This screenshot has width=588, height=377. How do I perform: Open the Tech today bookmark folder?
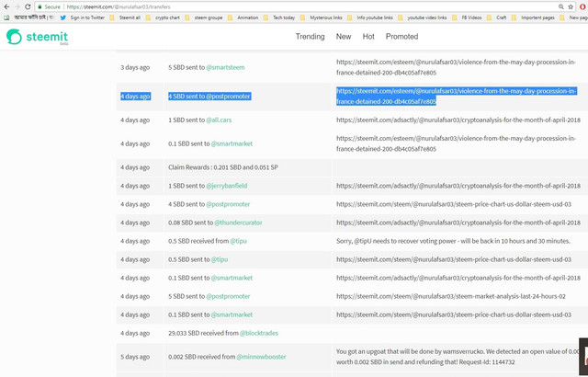click(279, 17)
